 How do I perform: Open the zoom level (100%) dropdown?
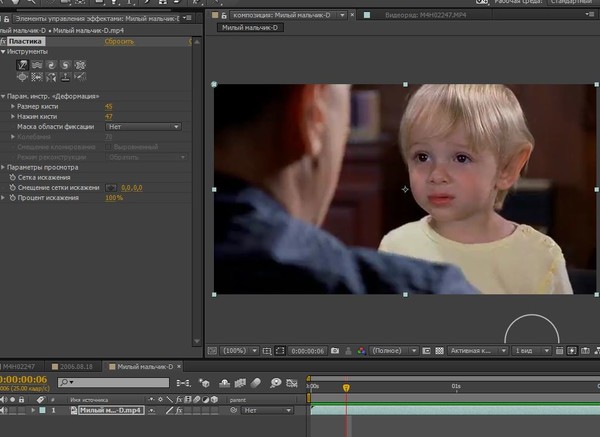(x=240, y=351)
